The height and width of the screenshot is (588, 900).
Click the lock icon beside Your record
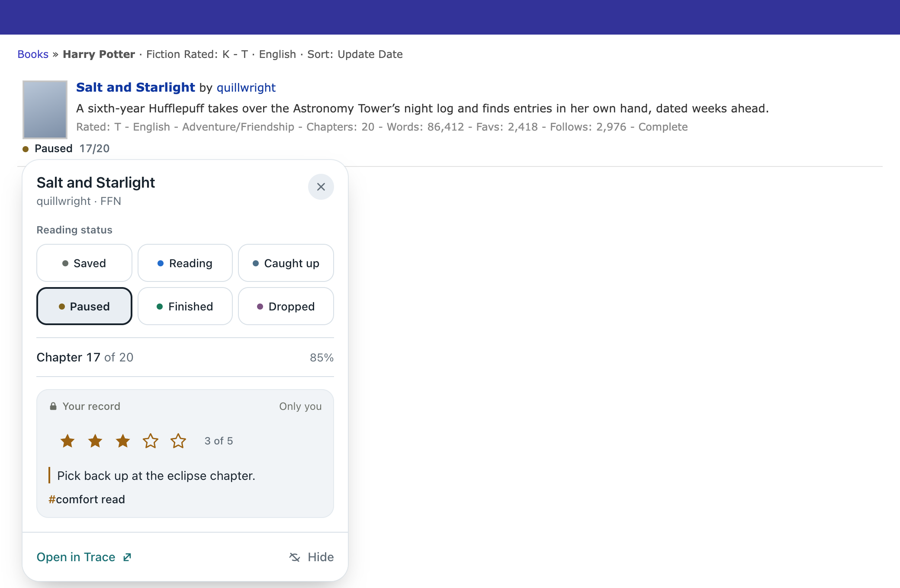pyautogui.click(x=53, y=406)
